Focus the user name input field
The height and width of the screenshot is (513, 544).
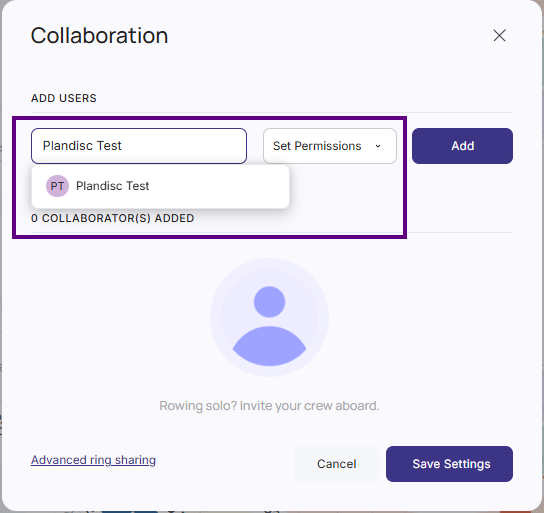tap(139, 146)
